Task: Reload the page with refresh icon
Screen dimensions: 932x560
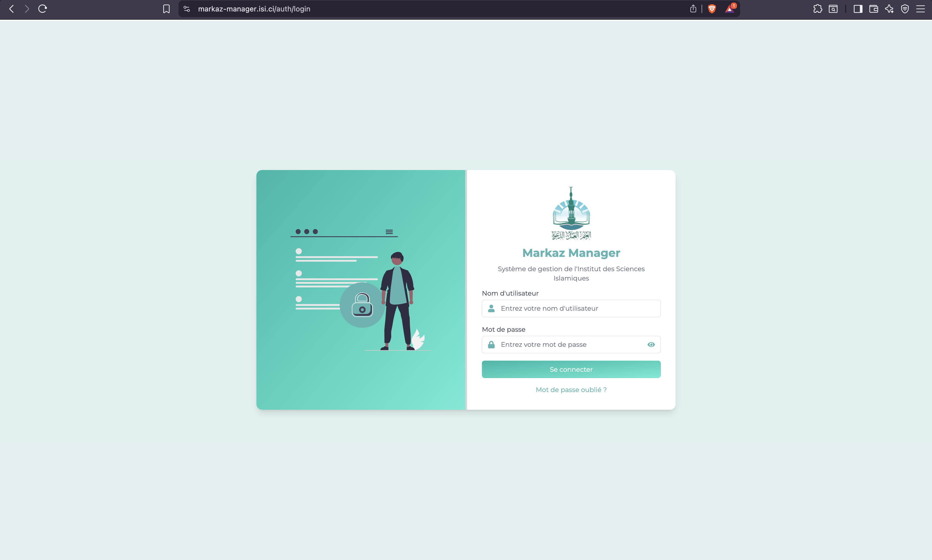Action: (42, 9)
